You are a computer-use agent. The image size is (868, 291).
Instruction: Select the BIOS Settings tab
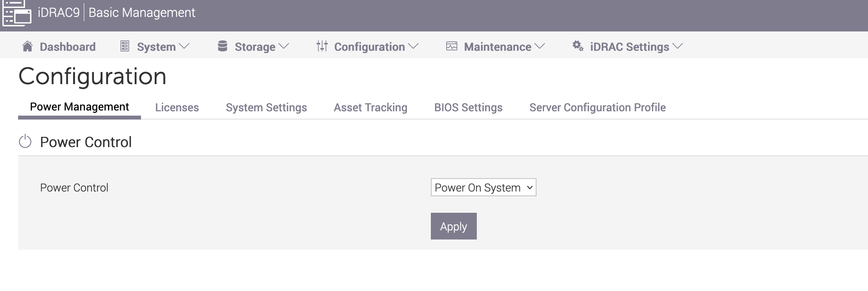pos(468,107)
